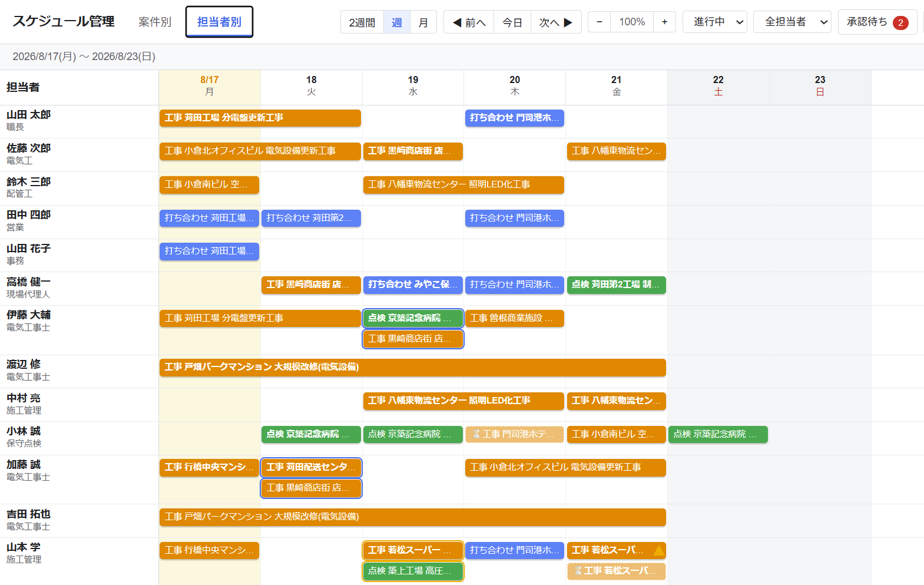
Task: Open 小林 誠's Saturday 点検 京築記念病院 event
Action: (x=718, y=434)
